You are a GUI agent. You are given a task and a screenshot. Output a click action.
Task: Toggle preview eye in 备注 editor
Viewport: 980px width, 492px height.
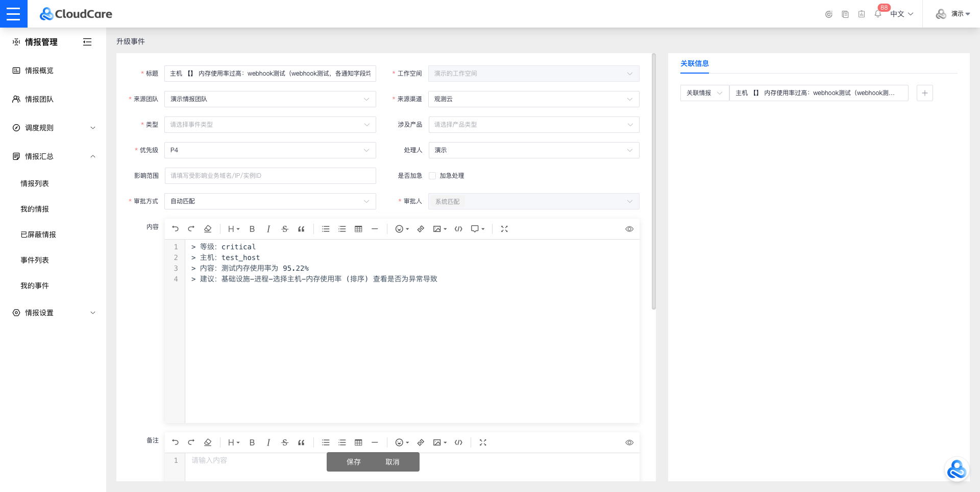click(629, 442)
